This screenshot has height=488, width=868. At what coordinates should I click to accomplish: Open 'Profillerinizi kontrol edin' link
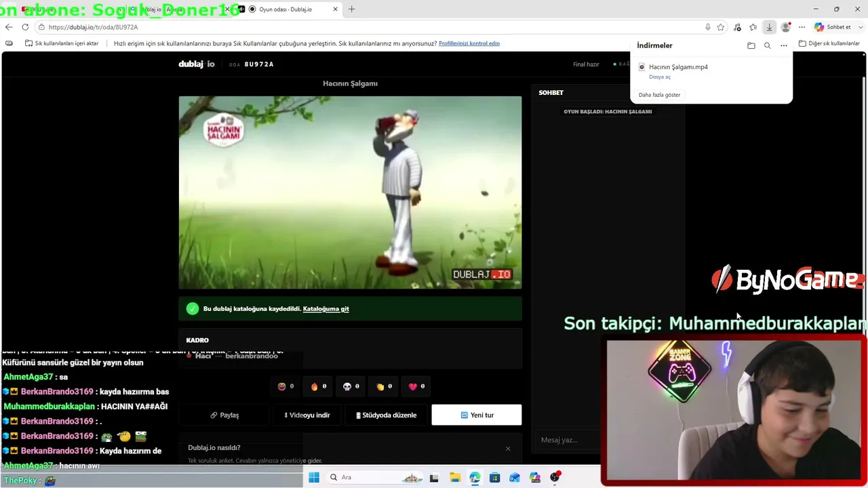469,43
